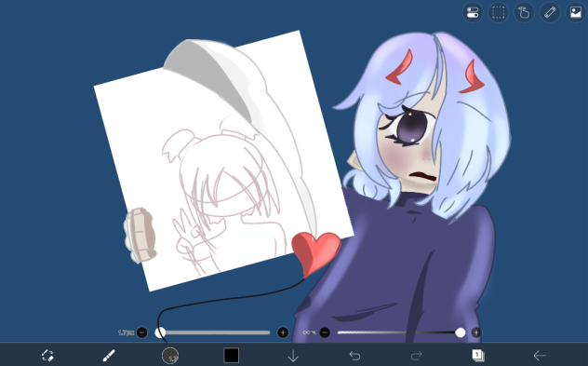The height and width of the screenshot is (366, 588).
Task: Open the brush thickness preview circle
Action: point(170,355)
